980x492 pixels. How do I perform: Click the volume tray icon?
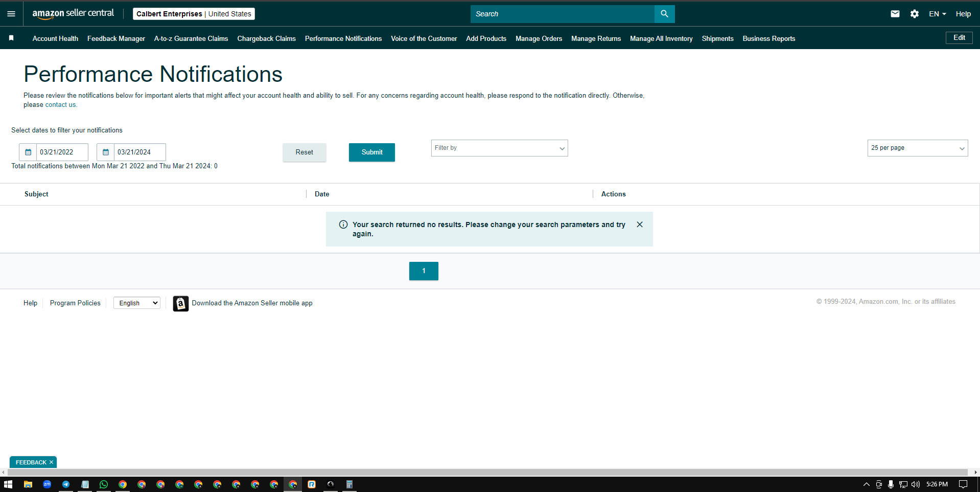[915, 484]
